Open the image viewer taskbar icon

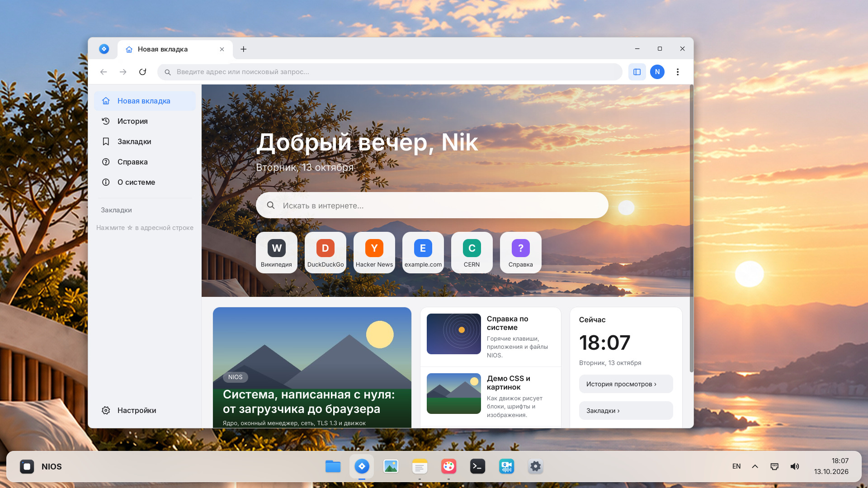391,466
